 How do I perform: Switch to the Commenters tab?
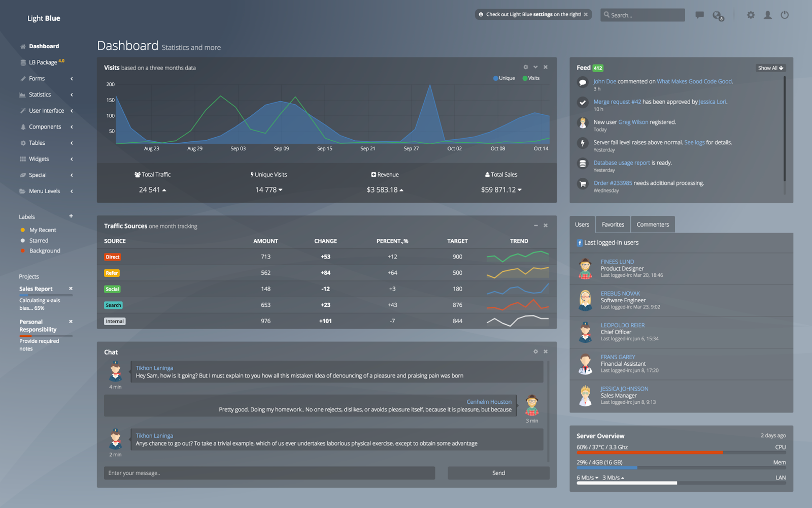click(x=653, y=224)
